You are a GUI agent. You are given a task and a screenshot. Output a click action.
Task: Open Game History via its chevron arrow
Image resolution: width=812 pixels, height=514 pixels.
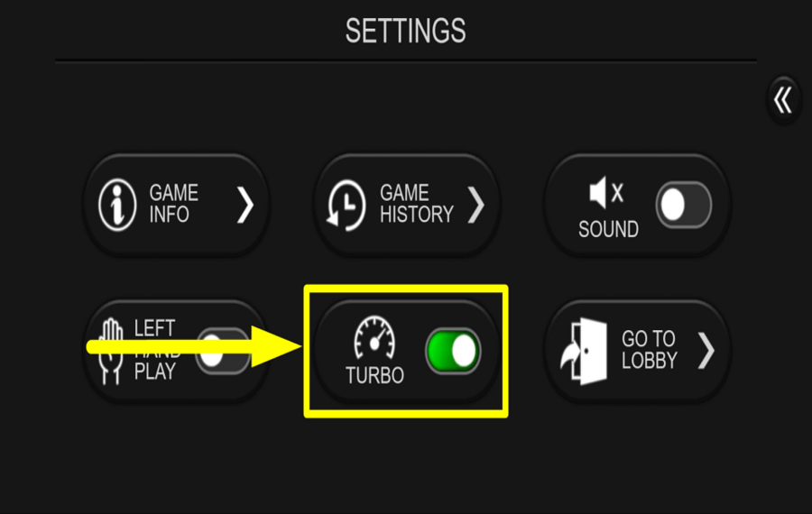[475, 205]
